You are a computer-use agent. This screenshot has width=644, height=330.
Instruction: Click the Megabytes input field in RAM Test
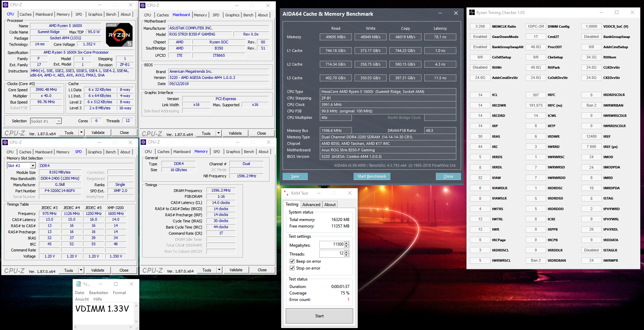click(332, 244)
